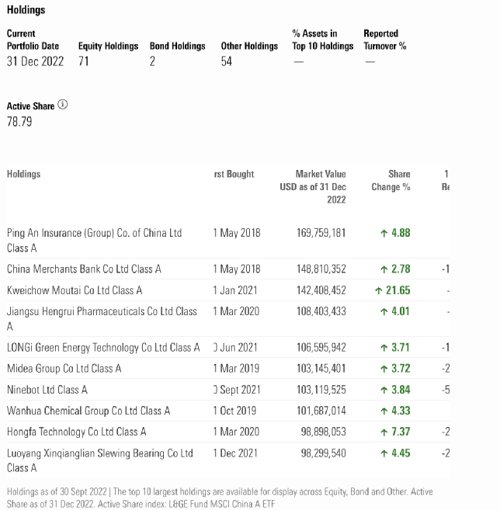Image resolution: width=500 pixels, height=510 pixels.
Task: Click green up arrow beside 4.88
Action: pyautogui.click(x=384, y=233)
